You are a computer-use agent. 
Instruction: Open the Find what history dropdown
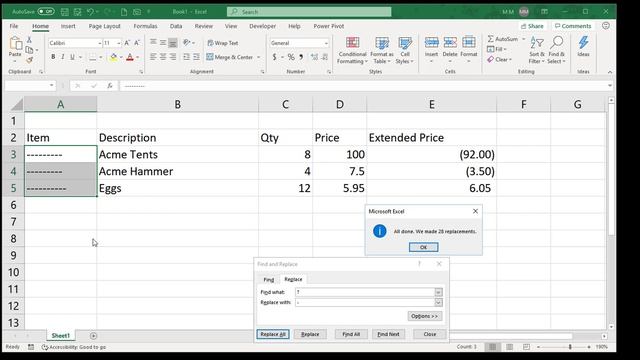point(438,292)
